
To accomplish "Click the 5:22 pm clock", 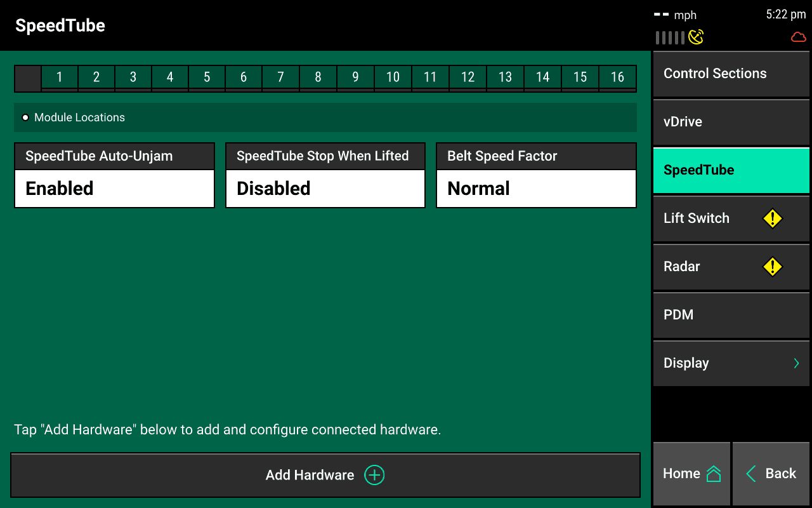I will tap(785, 15).
